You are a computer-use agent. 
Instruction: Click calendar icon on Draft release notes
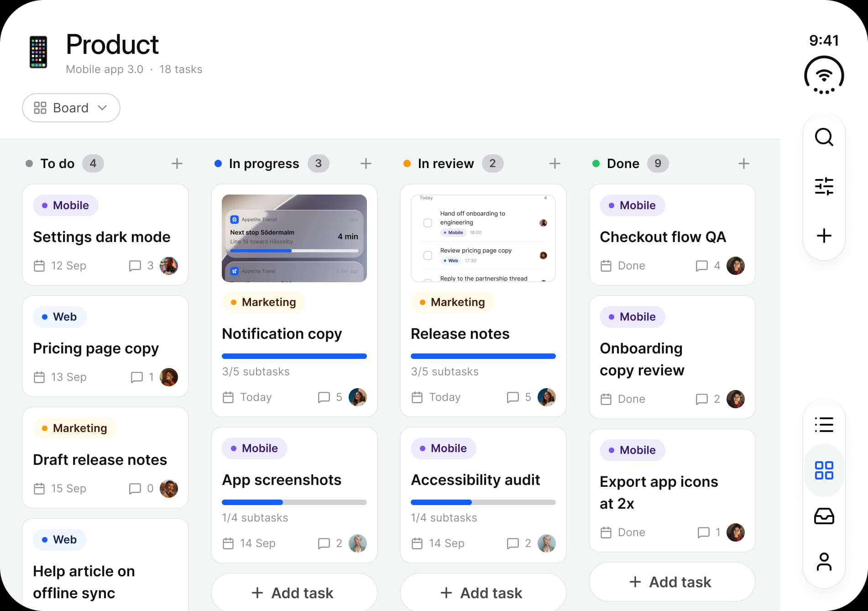[39, 489]
